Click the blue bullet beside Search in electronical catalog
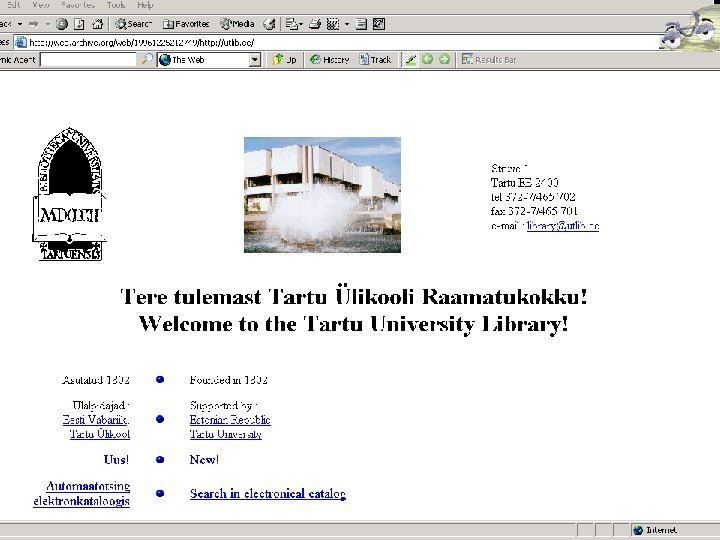Image resolution: width=720 pixels, height=540 pixels. pos(160,493)
